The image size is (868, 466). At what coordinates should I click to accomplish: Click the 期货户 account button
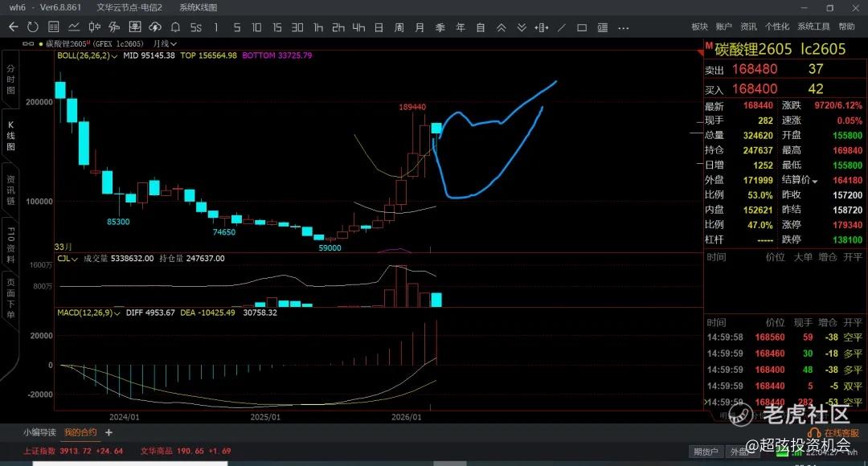pyautogui.click(x=706, y=452)
